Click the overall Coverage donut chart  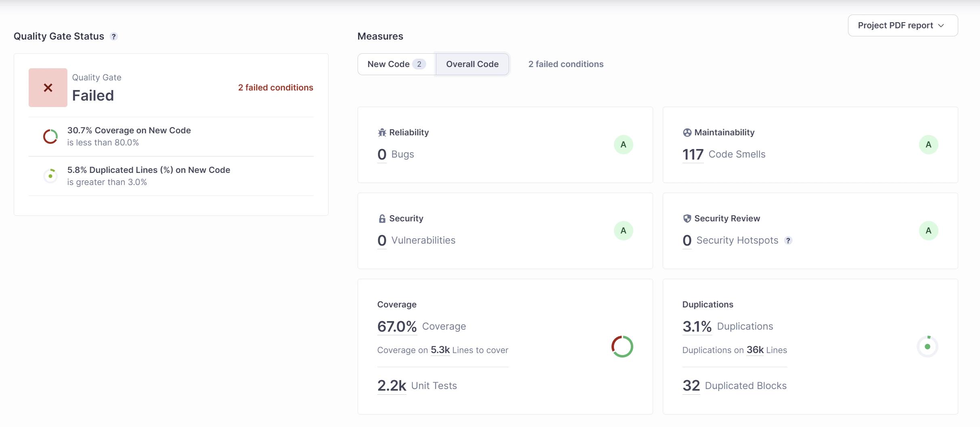(622, 347)
